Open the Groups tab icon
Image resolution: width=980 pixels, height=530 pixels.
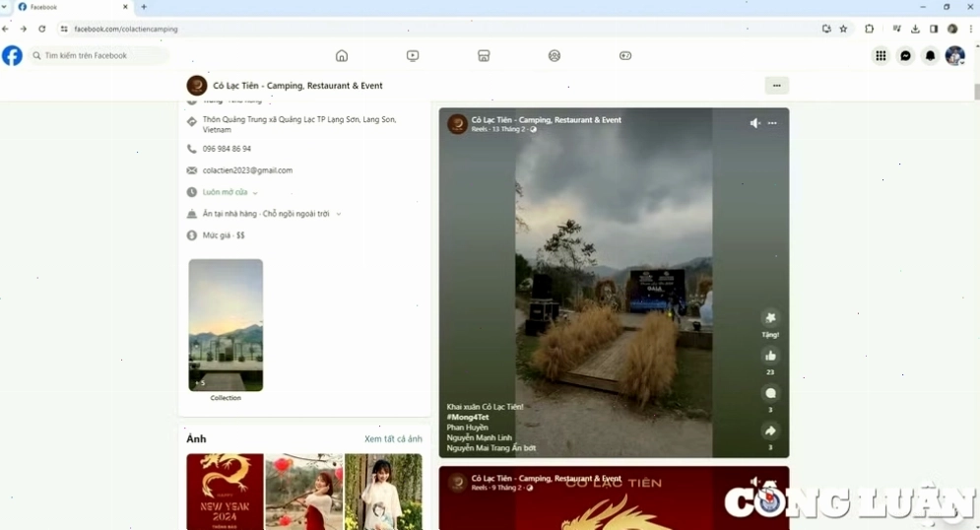pos(555,55)
